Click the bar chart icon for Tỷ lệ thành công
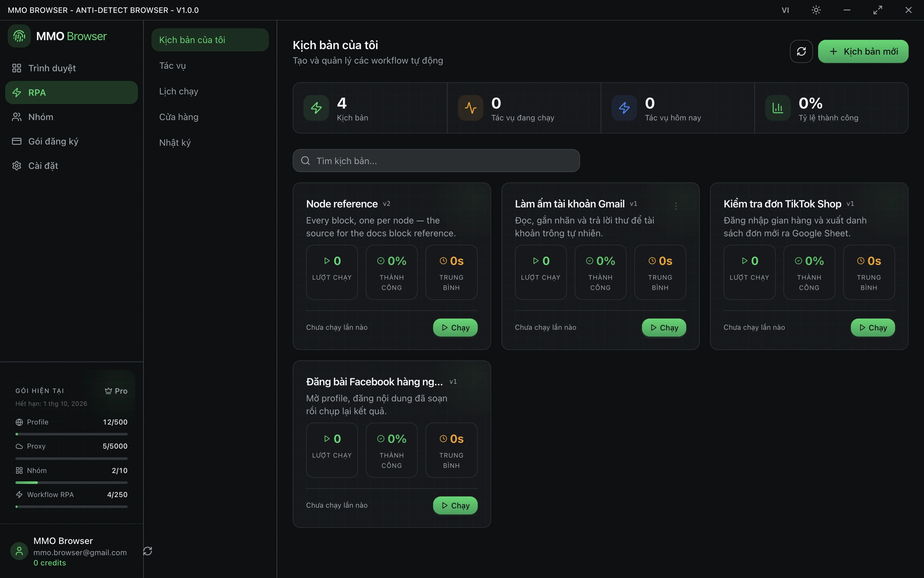Screen dimensions: 924x578 pyautogui.click(x=778, y=108)
